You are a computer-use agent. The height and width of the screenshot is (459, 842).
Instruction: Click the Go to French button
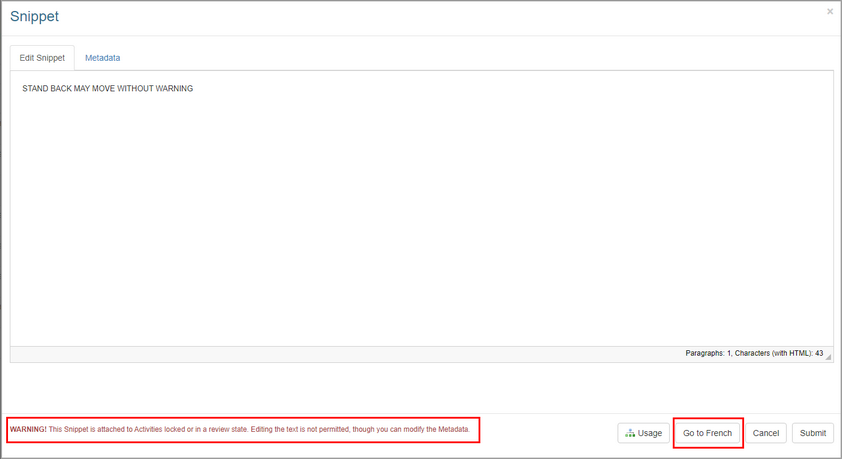pos(707,433)
